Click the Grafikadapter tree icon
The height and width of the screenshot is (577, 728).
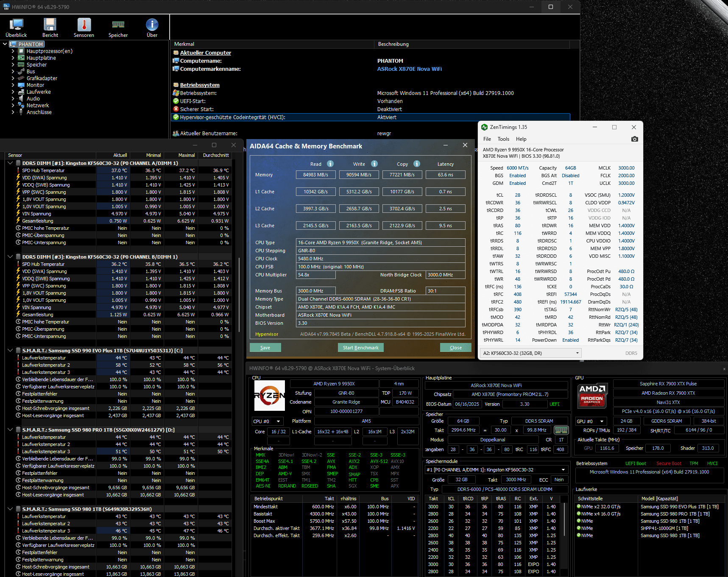tap(21, 78)
